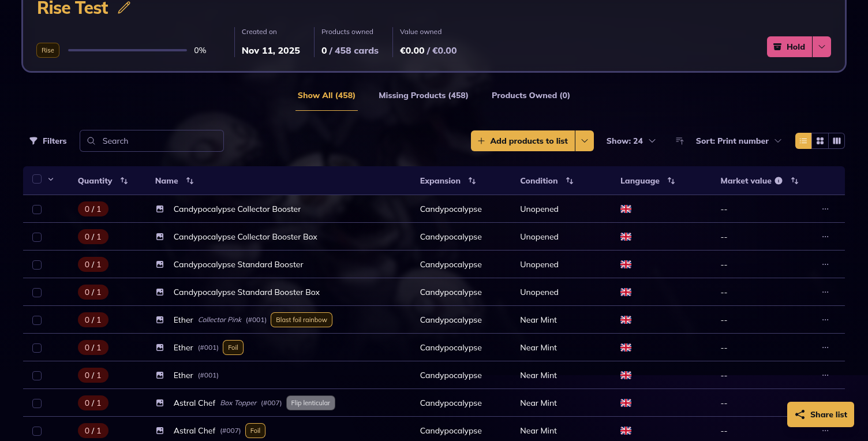Open more options for Candypocalypse Collector Booster
Image resolution: width=868 pixels, height=441 pixels.
pyautogui.click(x=825, y=209)
